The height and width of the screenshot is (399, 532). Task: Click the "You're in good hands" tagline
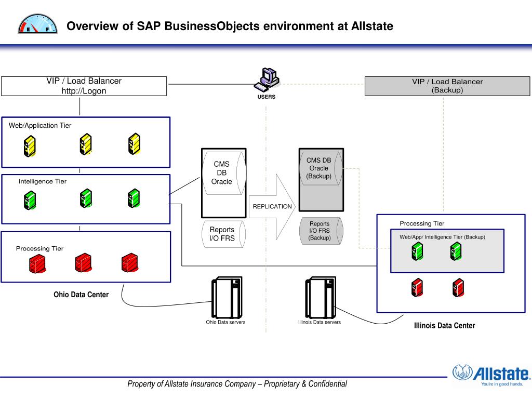point(502,384)
